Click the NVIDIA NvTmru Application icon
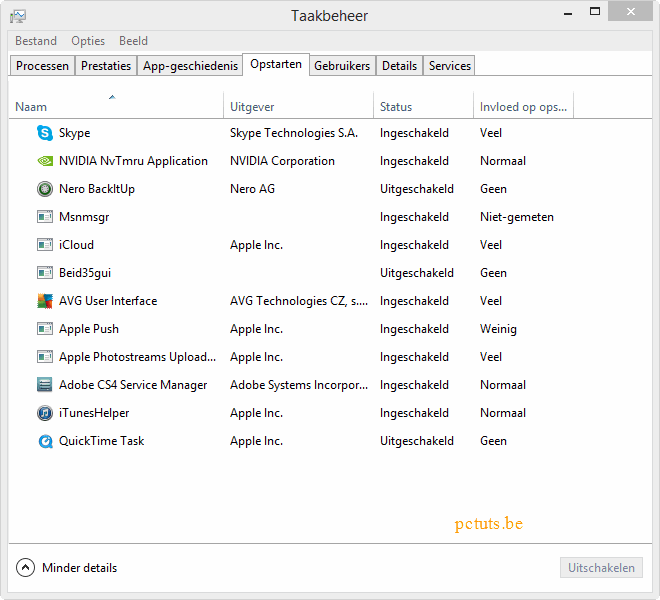This screenshot has width=660, height=600. point(44,161)
